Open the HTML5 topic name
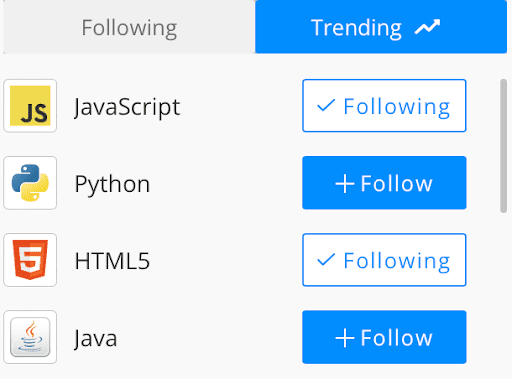 [x=112, y=261]
